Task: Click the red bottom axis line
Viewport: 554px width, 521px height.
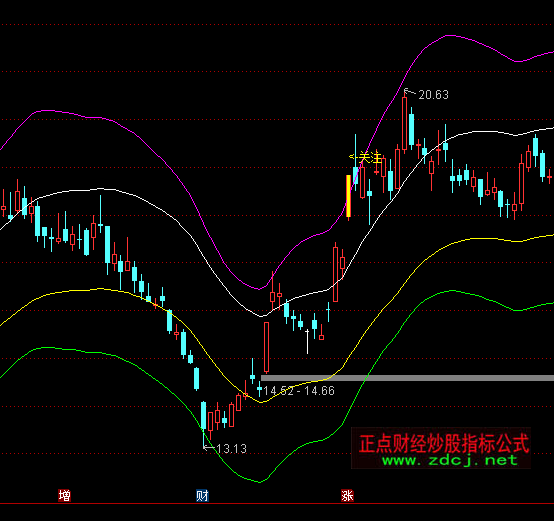Action: pos(277,504)
